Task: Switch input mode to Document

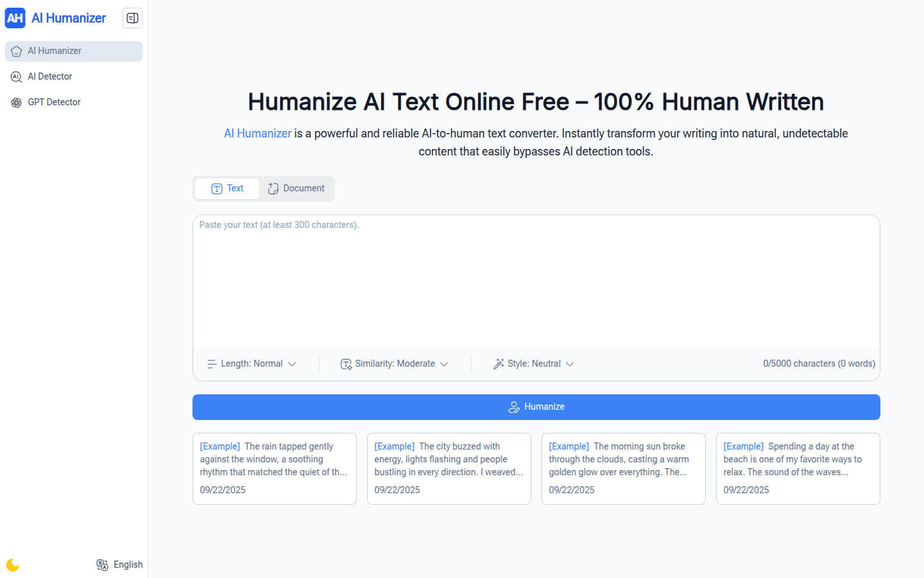Action: (296, 188)
